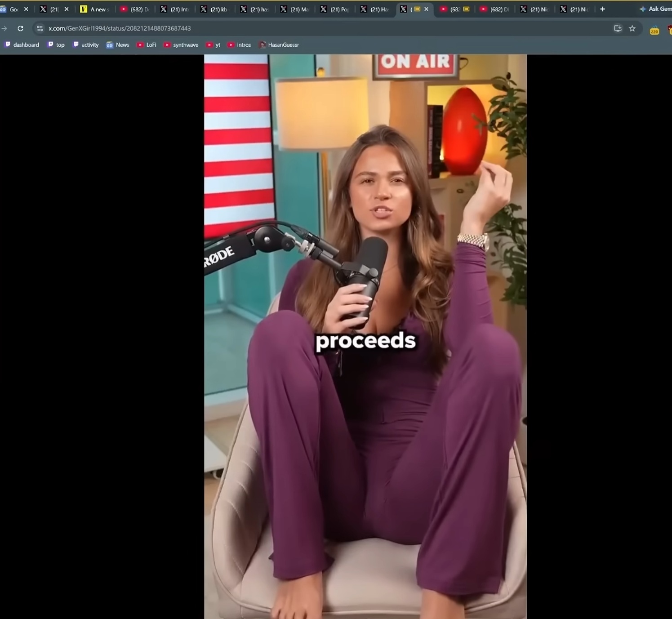Bookmark this page with the star icon

(632, 28)
